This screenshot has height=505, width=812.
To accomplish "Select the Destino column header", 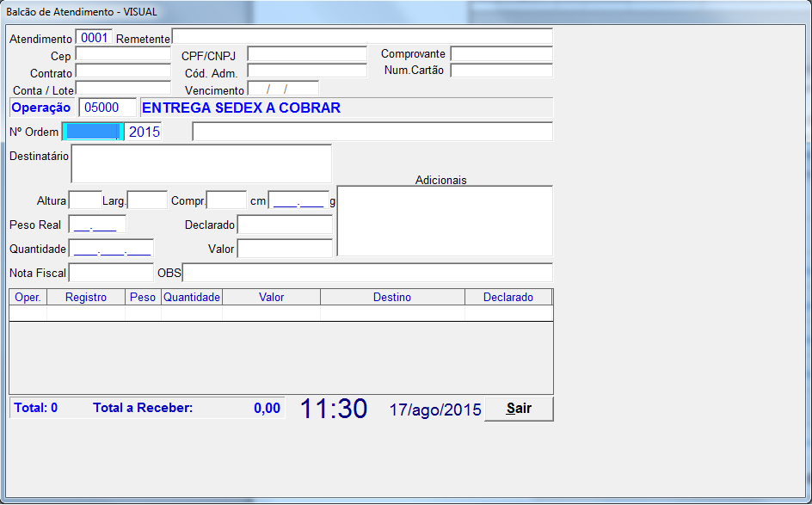I will click(x=392, y=298).
